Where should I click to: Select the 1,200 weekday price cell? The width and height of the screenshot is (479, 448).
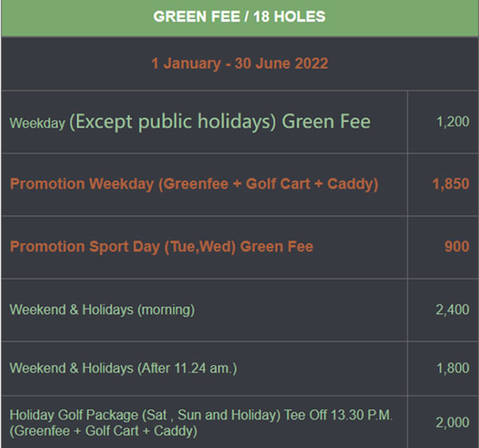pyautogui.click(x=452, y=122)
